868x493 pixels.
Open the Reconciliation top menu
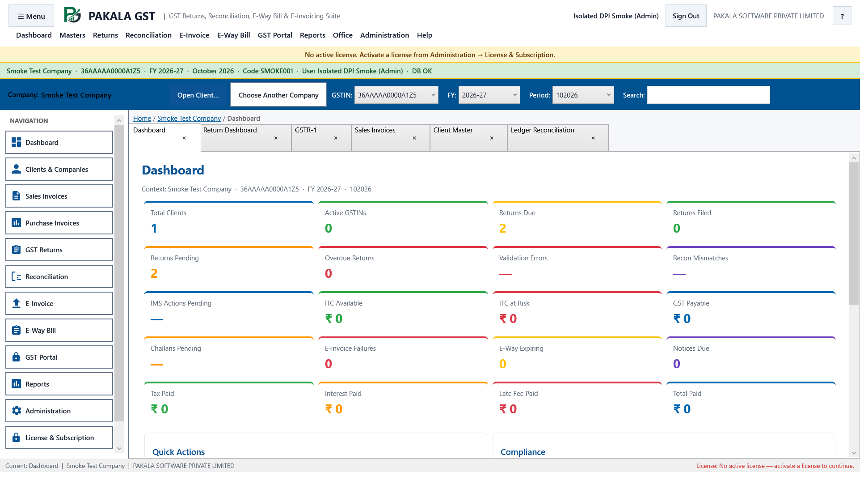pos(148,35)
